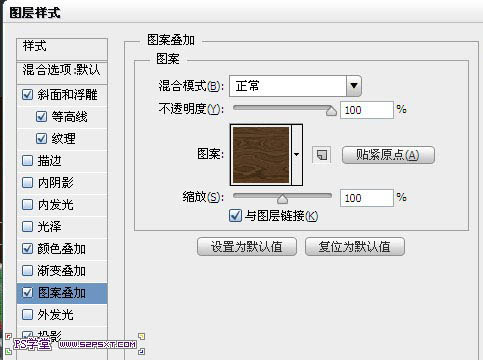Image resolution: width=483 pixels, height=360 pixels.
Task: Enable the 描边 checkbox
Action: point(27,161)
